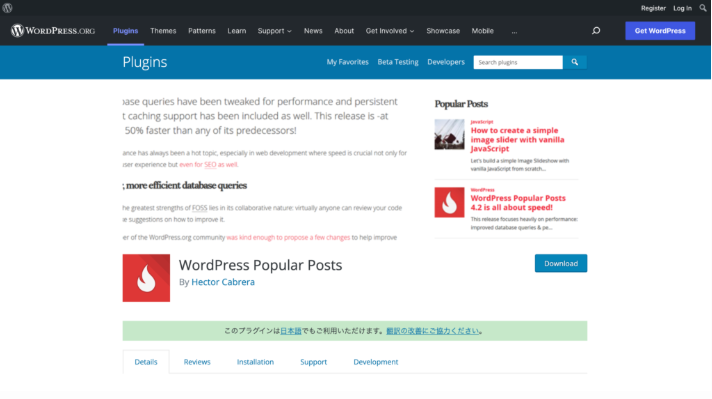
Task: Expand the Support menu dropdown
Action: (274, 31)
